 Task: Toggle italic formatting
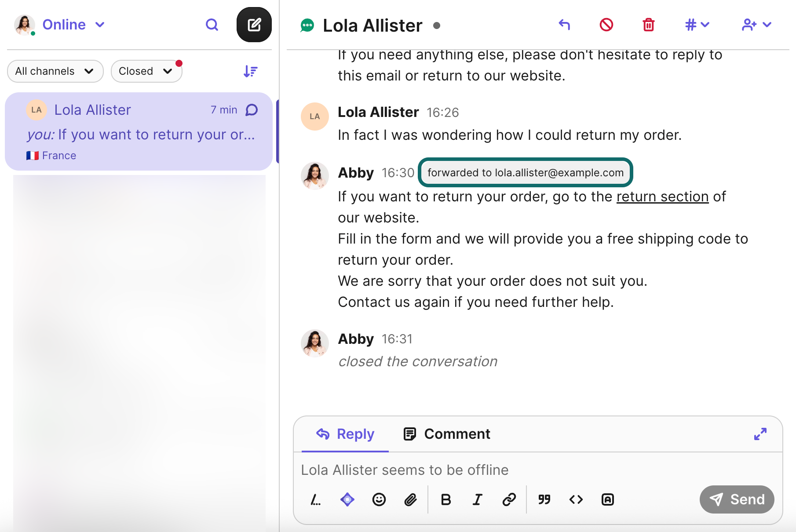point(477,499)
